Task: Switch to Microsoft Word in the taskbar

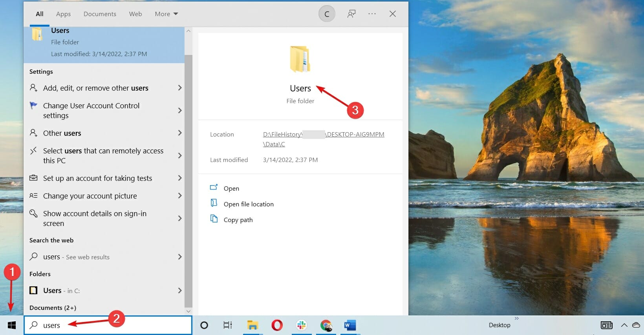Action: 350,325
